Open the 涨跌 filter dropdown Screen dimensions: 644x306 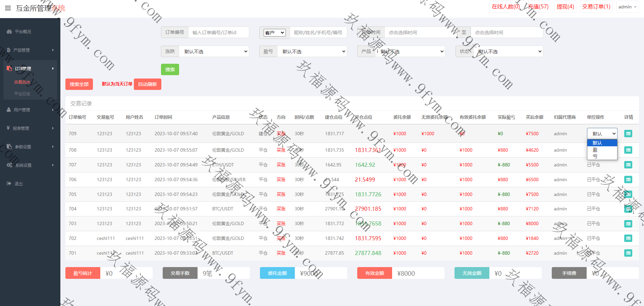point(214,51)
